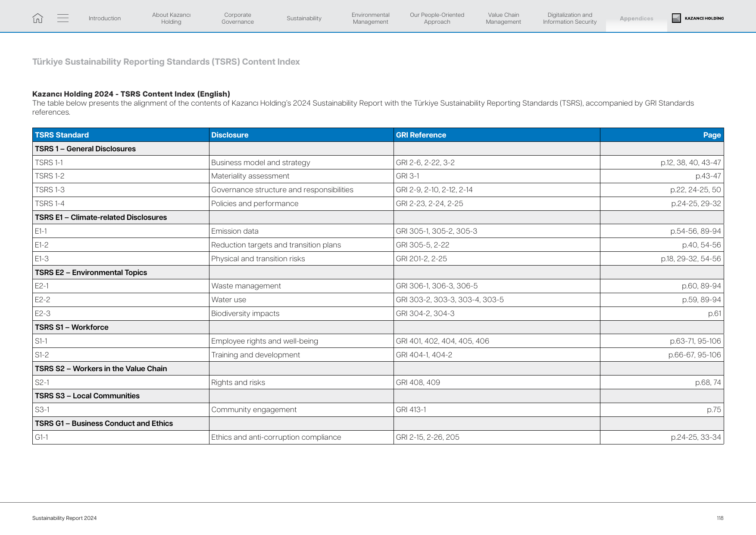Select 'TSRS S2 – Workers in the Value Chain'
This screenshot has width=756, height=535.
pos(101,369)
